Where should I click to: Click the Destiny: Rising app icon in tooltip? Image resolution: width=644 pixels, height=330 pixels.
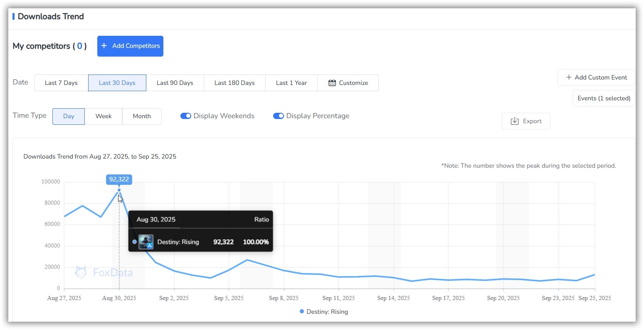click(146, 242)
